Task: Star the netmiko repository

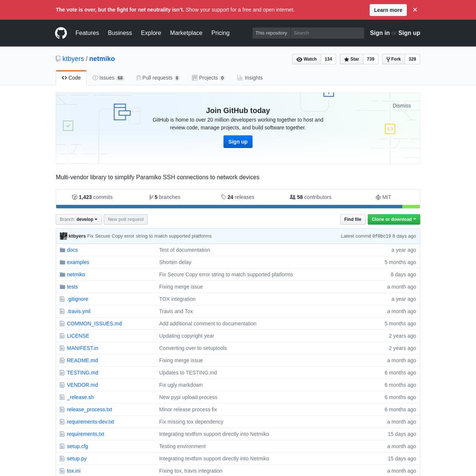Action: pyautogui.click(x=351, y=59)
